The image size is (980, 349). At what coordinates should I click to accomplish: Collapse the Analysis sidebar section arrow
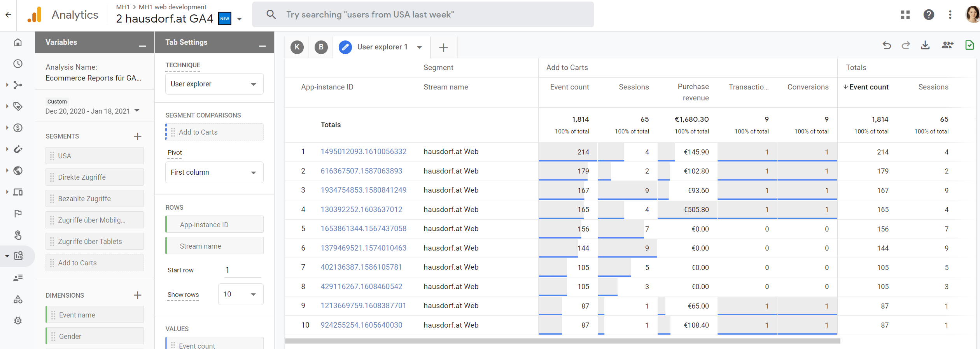(x=7, y=256)
